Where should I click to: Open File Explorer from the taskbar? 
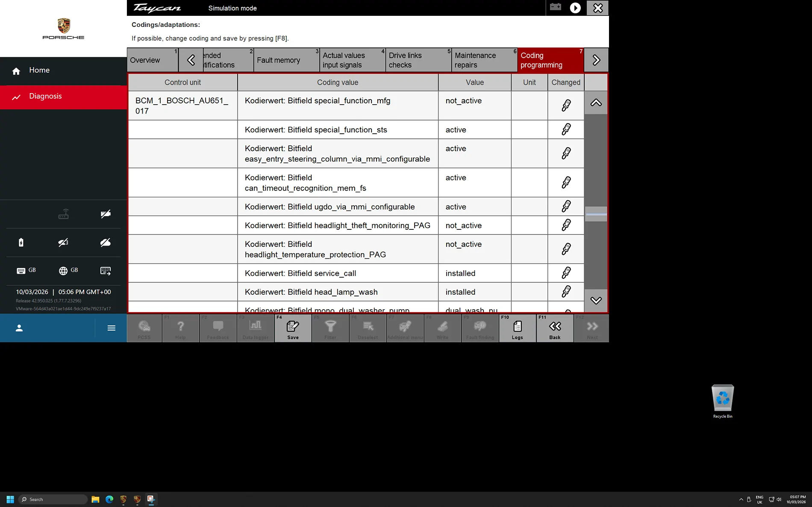tap(95, 499)
